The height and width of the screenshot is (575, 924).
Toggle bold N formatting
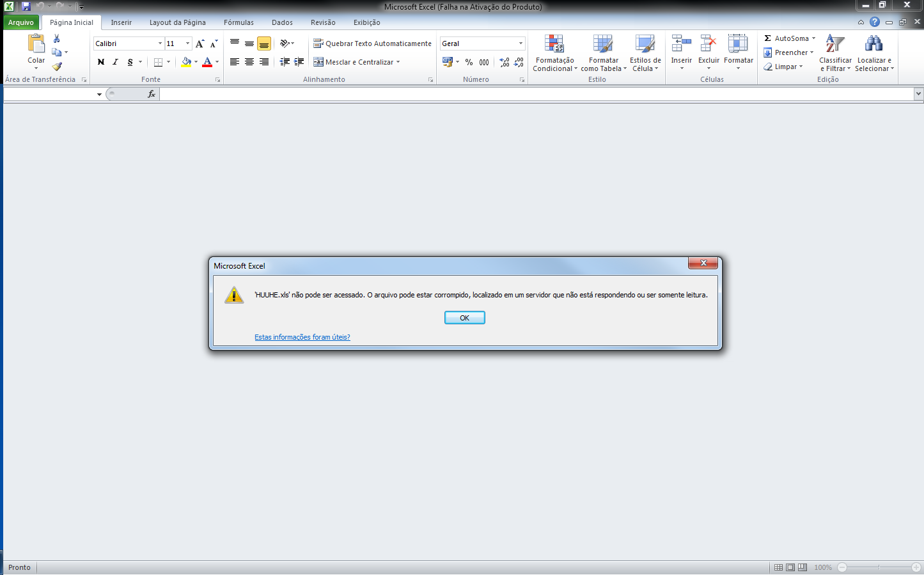coord(101,62)
